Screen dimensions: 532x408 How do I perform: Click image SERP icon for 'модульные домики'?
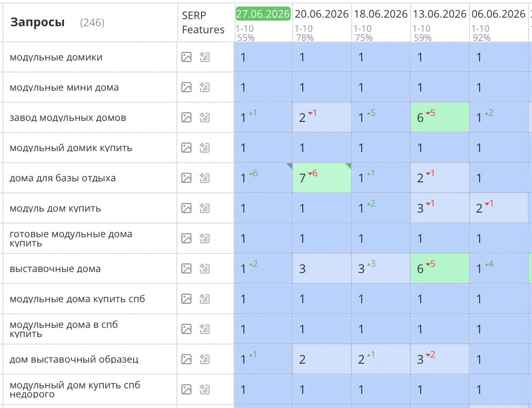pos(186,57)
